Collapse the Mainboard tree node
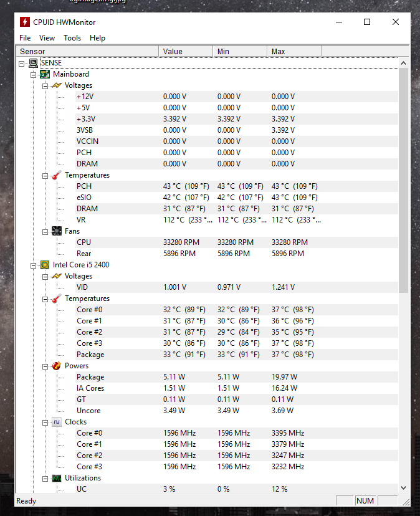This screenshot has height=516, width=420. (33, 75)
